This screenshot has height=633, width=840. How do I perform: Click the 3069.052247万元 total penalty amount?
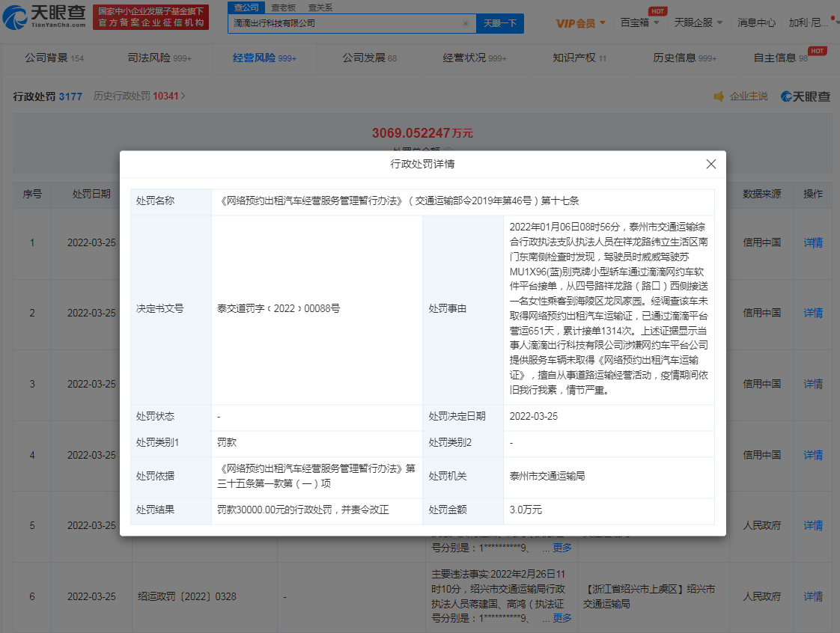(x=423, y=133)
